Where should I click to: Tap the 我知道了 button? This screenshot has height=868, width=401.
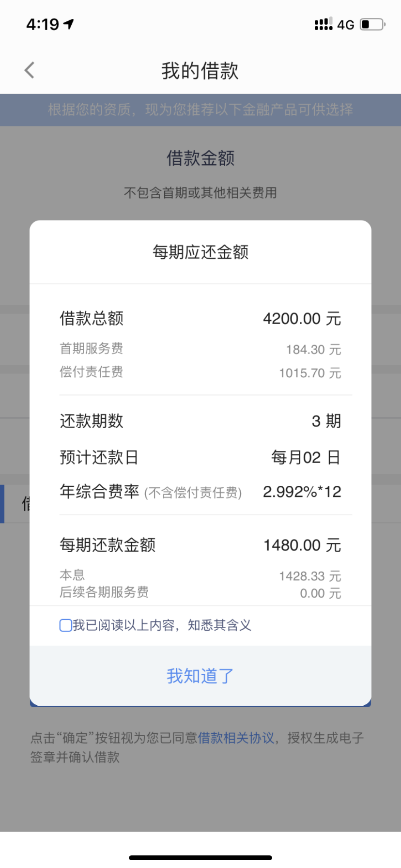[200, 676]
